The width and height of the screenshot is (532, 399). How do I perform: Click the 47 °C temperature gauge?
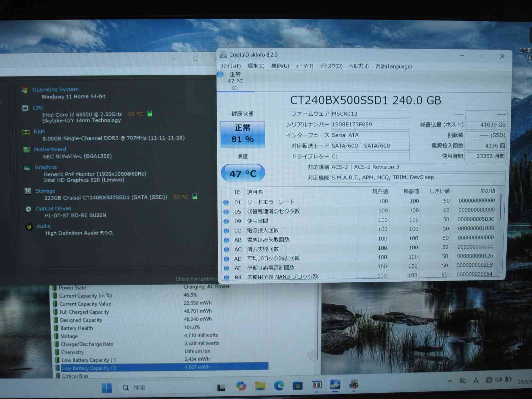coord(243,173)
